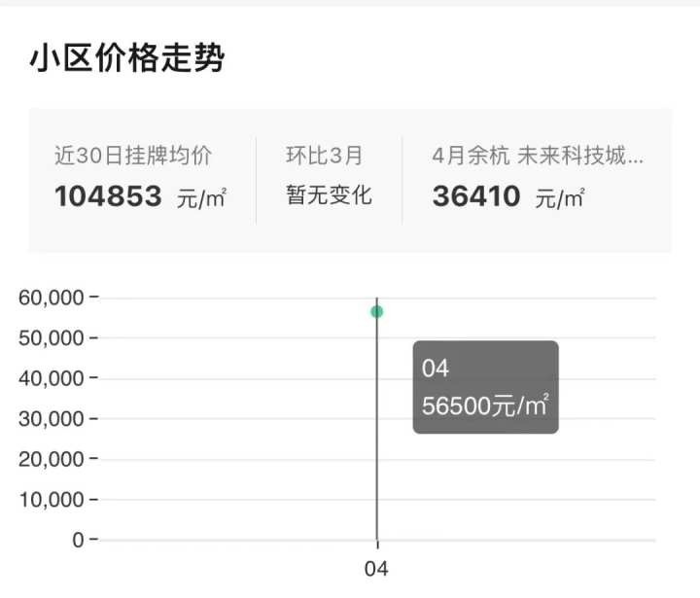Select the 104853 listing average price
The height and width of the screenshot is (598, 700).
pyautogui.click(x=108, y=196)
